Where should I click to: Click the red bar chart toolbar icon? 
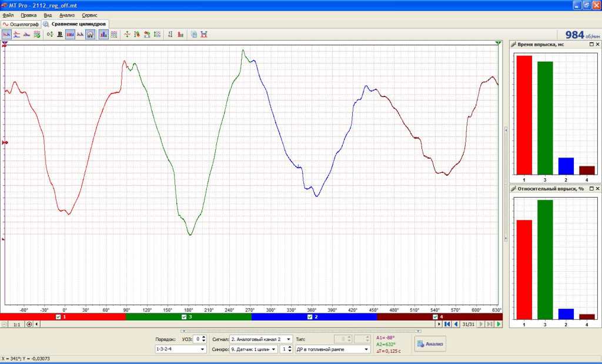coord(181,35)
